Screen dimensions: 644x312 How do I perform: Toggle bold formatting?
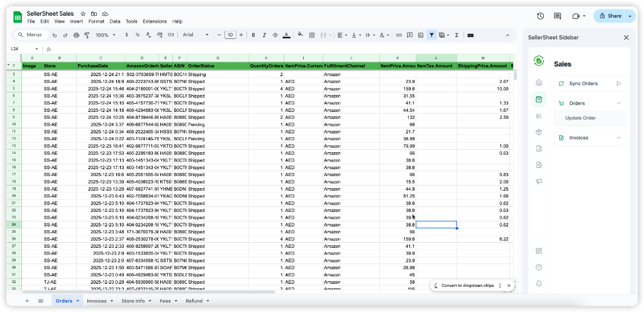(253, 35)
